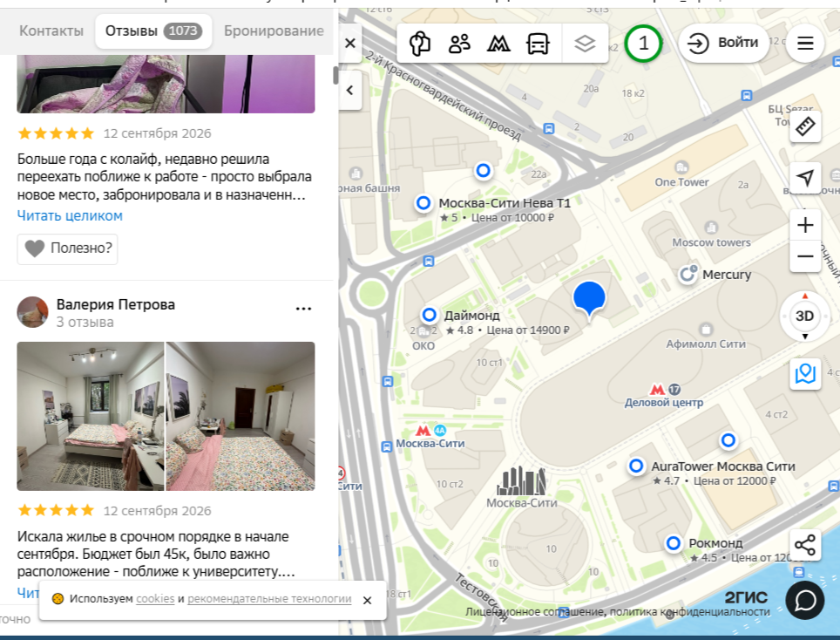The height and width of the screenshot is (640, 840).
Task: Open the Бронирование tab
Action: pos(274,31)
